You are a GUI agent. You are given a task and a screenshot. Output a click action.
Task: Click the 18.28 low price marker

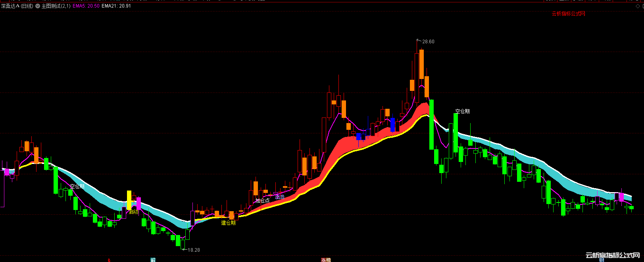point(194,250)
